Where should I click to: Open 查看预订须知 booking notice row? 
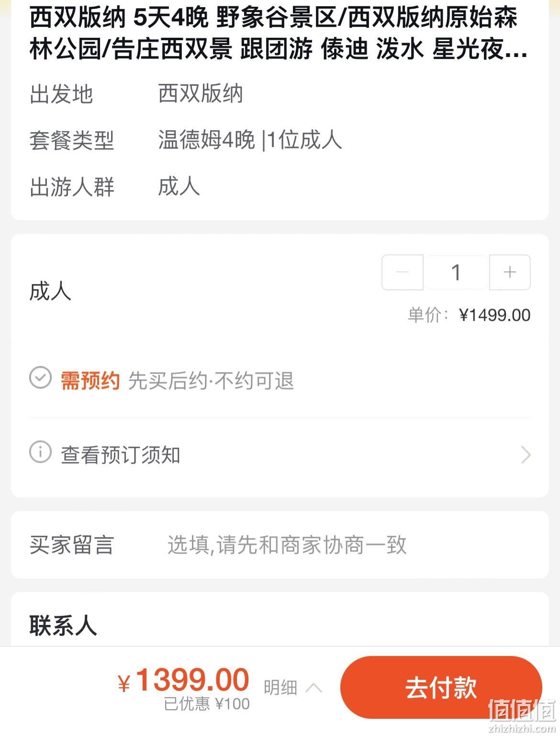pos(280,454)
